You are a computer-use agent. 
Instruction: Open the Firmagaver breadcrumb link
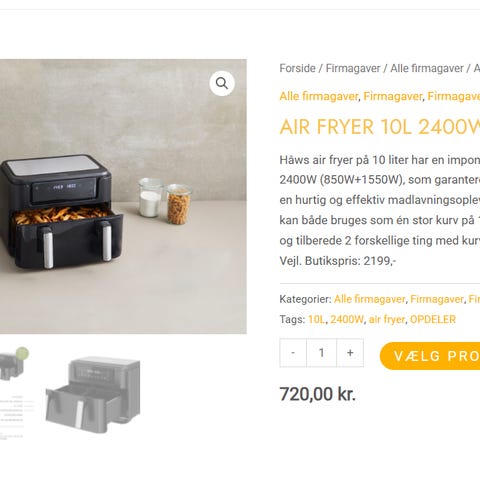(353, 68)
